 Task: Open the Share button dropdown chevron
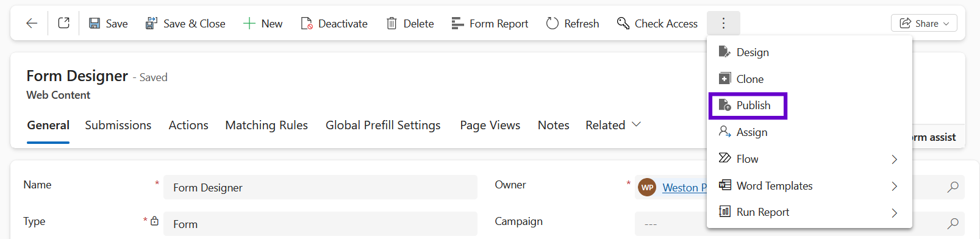(x=946, y=24)
